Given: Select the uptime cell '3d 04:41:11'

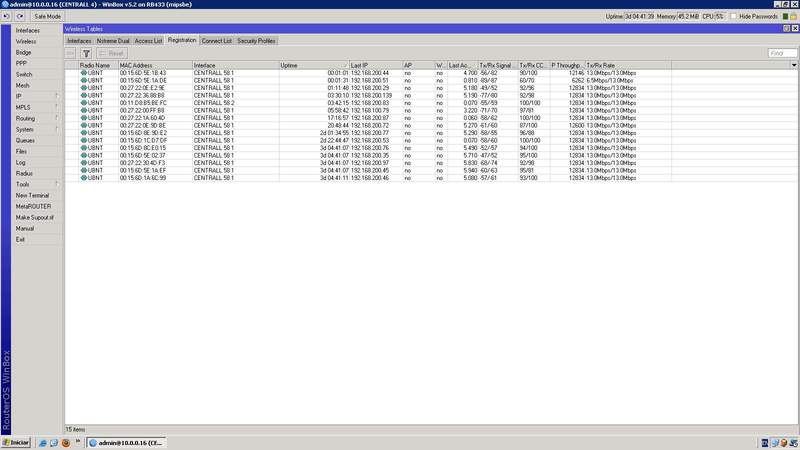Looking at the screenshot, I should [x=334, y=178].
